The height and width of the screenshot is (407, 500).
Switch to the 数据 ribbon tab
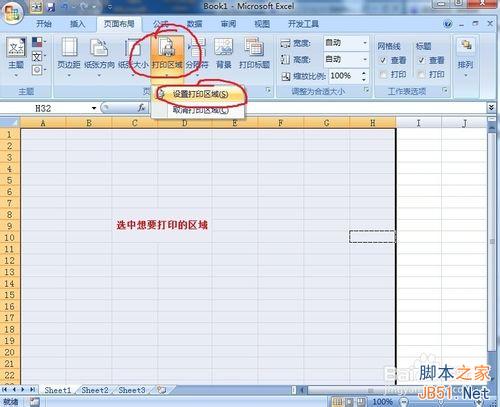[x=194, y=24]
